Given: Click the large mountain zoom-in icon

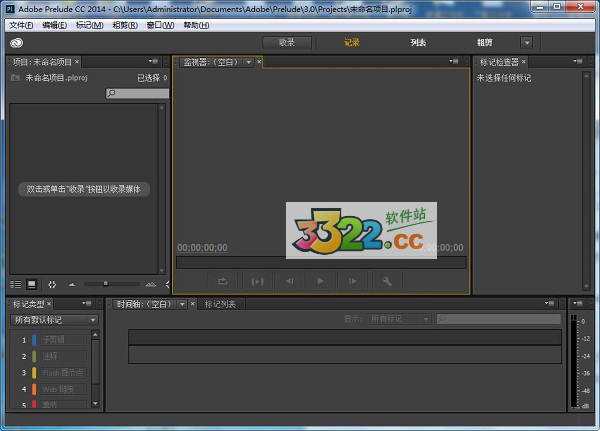Looking at the screenshot, I should pyautogui.click(x=151, y=284).
